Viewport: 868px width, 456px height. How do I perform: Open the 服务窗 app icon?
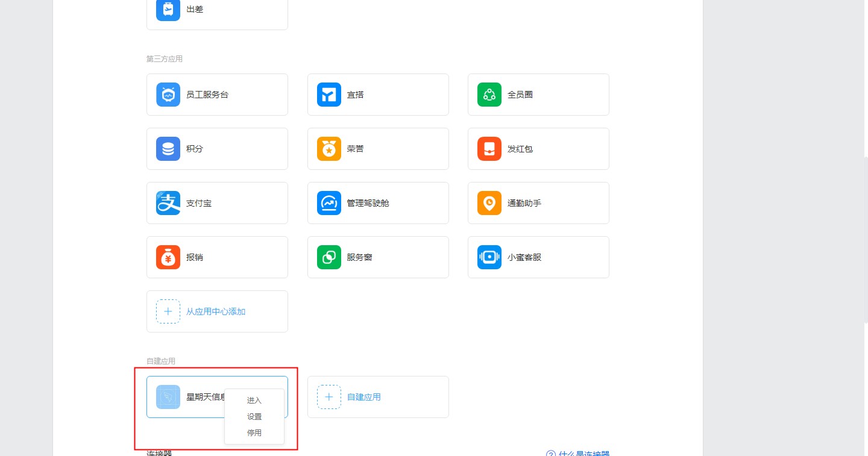coord(329,257)
